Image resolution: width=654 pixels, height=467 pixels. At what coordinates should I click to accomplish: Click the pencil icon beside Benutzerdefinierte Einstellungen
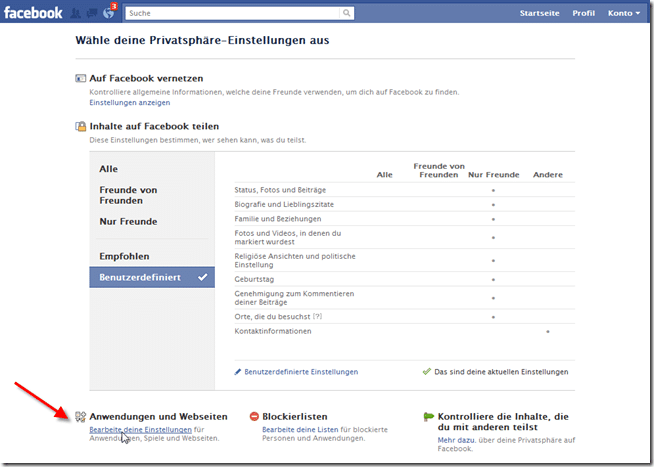coord(238,372)
